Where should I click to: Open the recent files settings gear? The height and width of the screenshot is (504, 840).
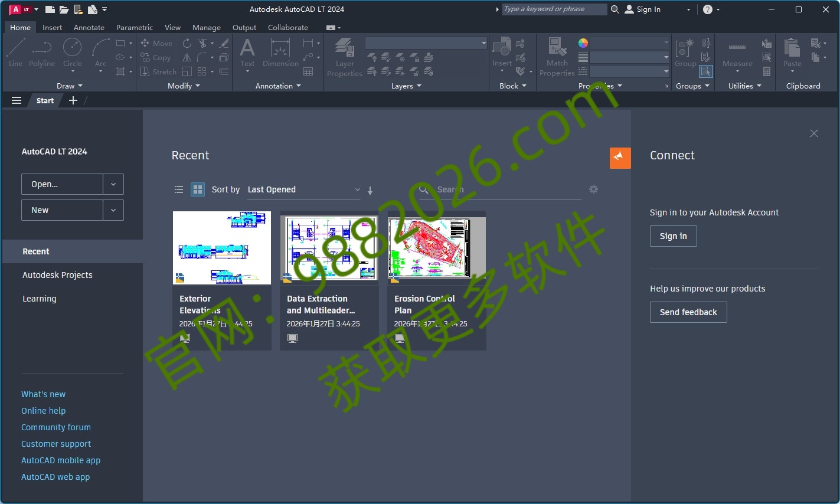[593, 189]
